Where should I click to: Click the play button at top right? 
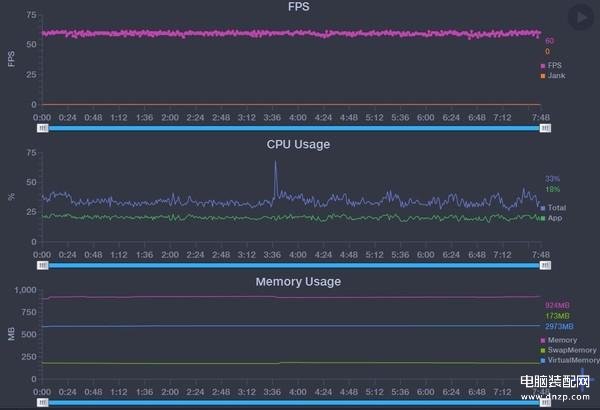point(581,17)
